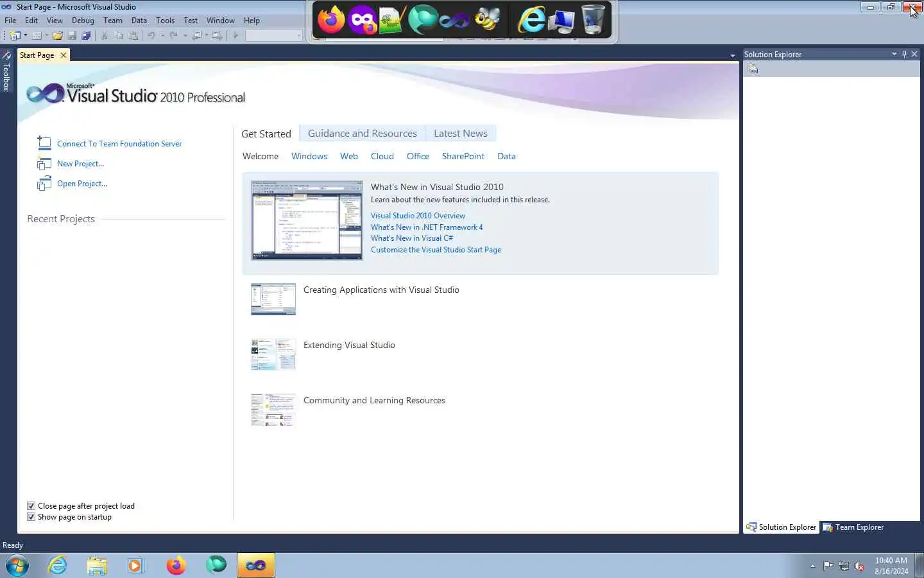
Task: Open Visual Studio 2010 Overview link
Action: point(418,216)
